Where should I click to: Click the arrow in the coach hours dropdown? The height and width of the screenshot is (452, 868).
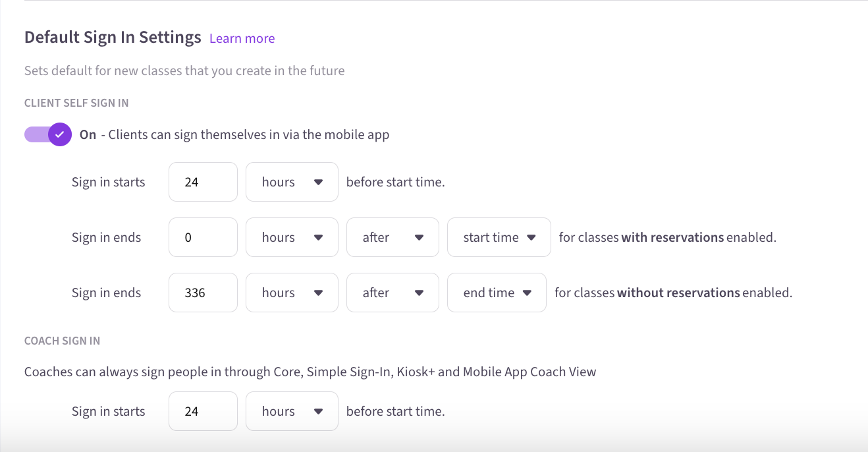coord(319,411)
